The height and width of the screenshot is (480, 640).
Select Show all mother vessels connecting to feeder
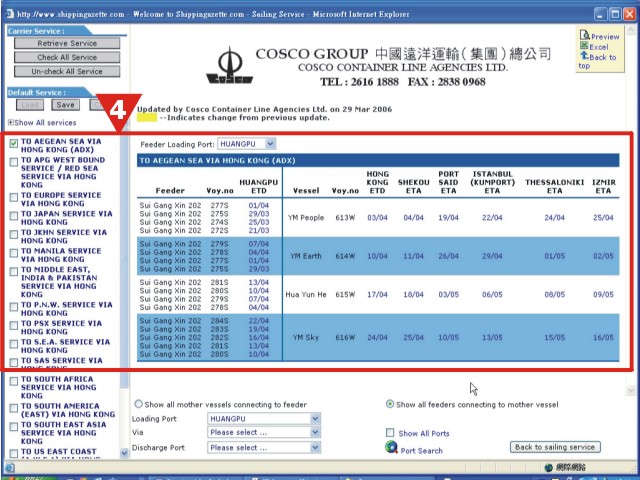coord(138,404)
